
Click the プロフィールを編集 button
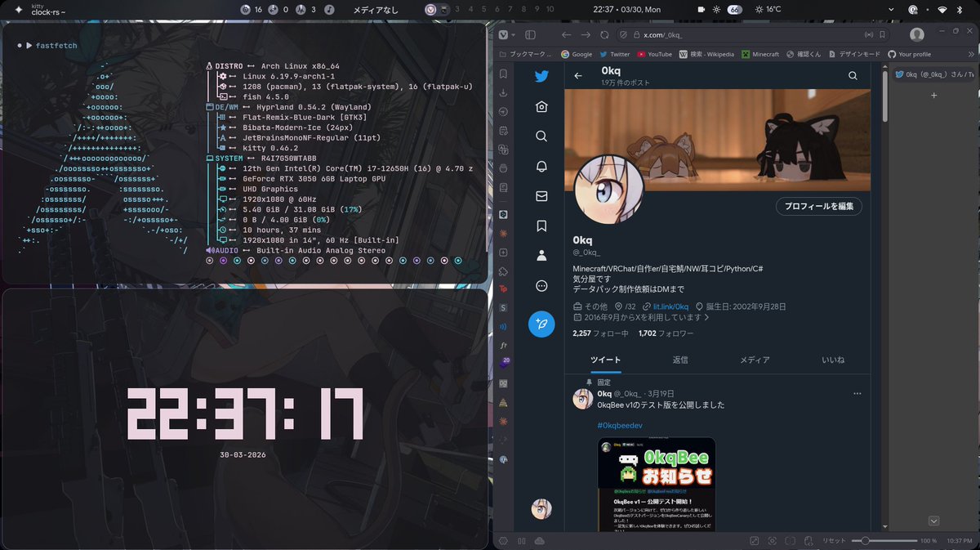click(819, 206)
